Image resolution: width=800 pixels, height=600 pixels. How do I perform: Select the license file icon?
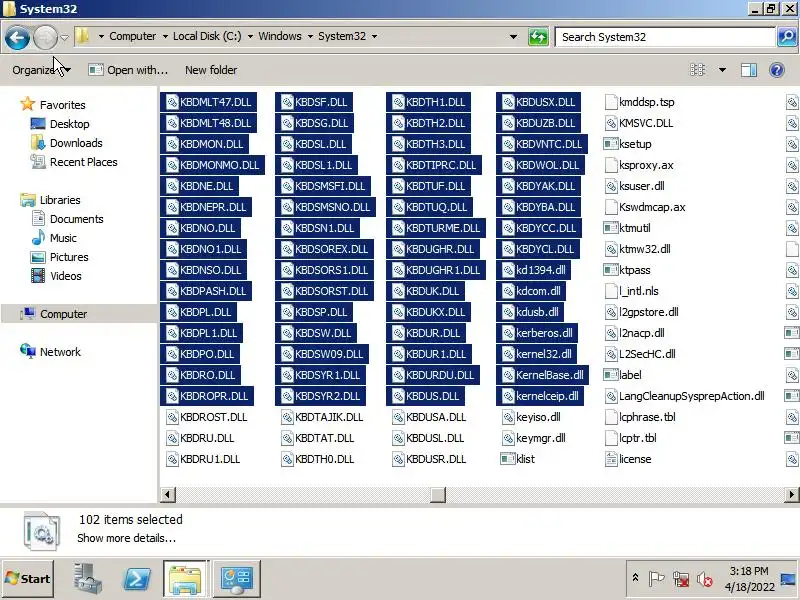(x=611, y=459)
